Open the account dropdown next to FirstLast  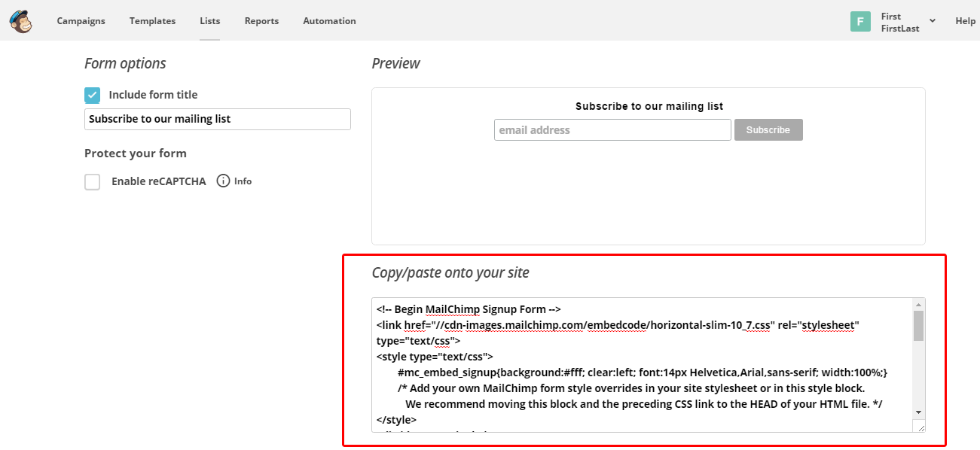coord(932,21)
